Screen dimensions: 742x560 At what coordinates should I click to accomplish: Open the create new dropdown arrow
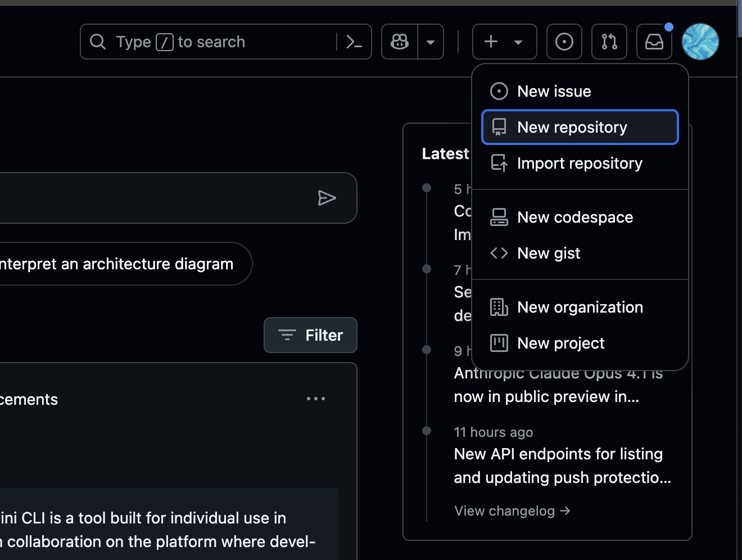518,42
